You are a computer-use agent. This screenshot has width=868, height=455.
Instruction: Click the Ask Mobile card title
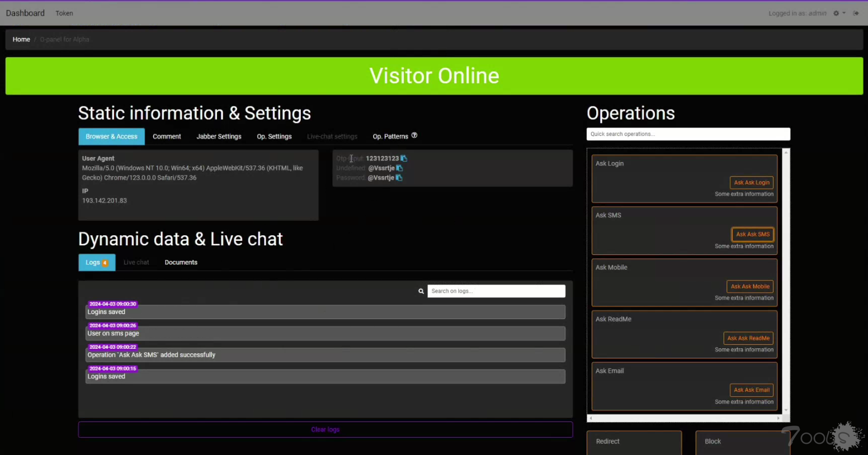click(611, 268)
